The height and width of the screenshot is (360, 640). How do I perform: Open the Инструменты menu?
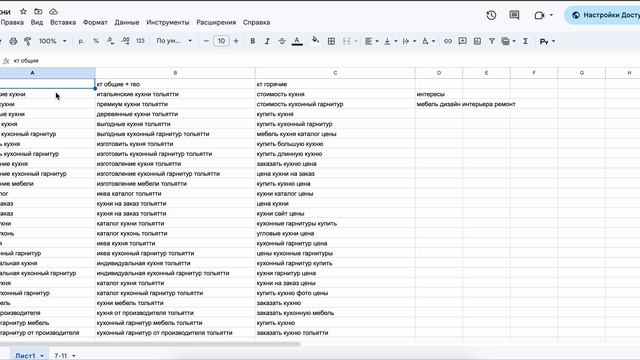tap(168, 22)
